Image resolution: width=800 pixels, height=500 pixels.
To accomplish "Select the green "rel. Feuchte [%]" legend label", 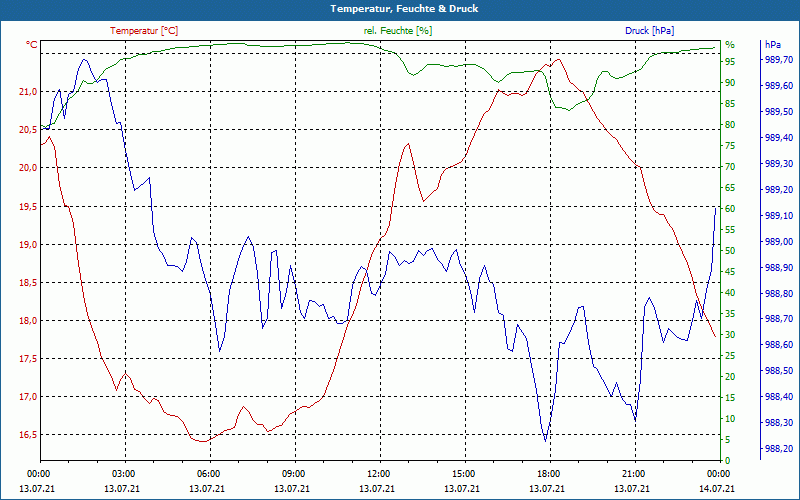I will click(398, 31).
